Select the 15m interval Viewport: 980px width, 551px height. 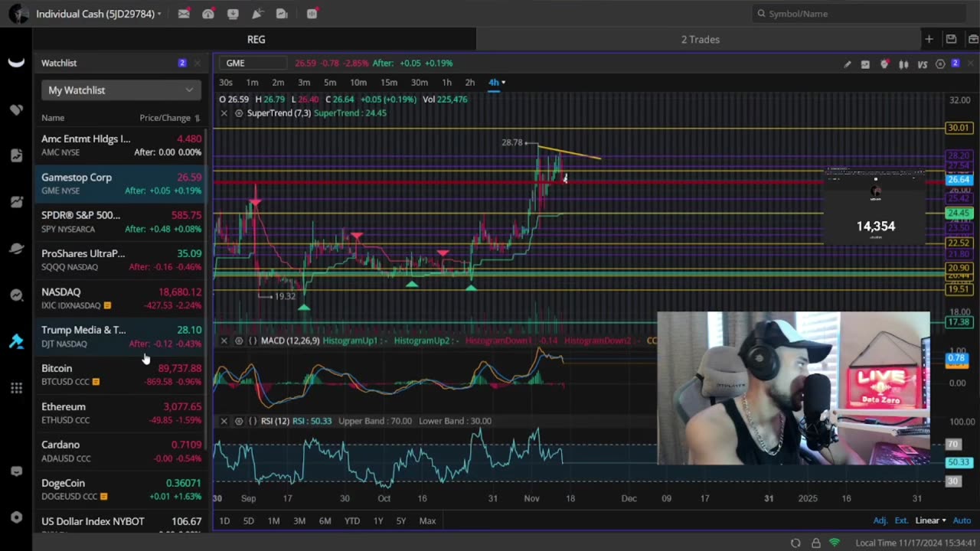(389, 83)
